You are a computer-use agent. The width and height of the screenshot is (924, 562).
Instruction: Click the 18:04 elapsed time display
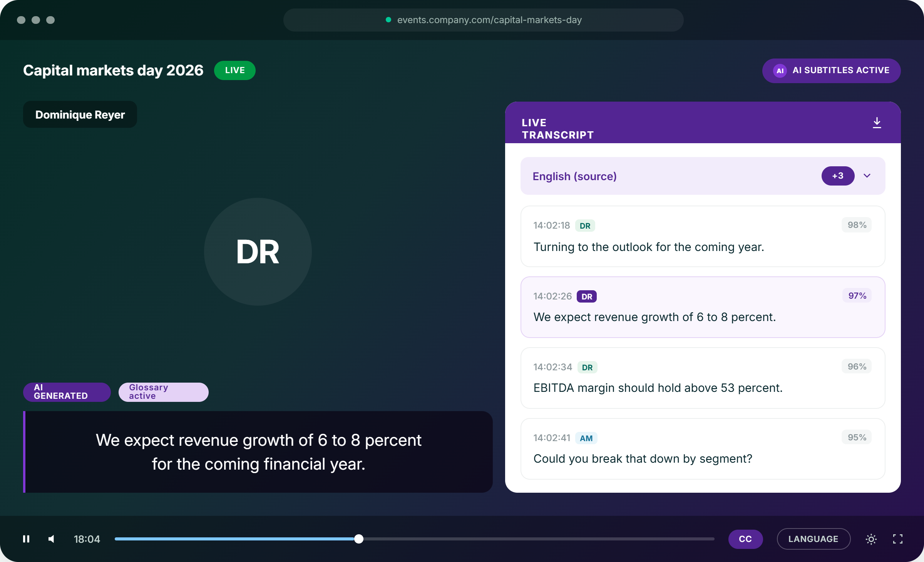click(87, 539)
